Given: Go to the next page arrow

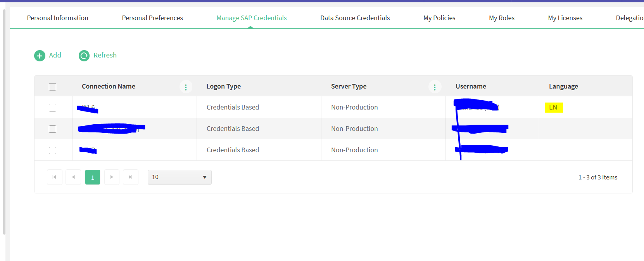Looking at the screenshot, I should 112,177.
